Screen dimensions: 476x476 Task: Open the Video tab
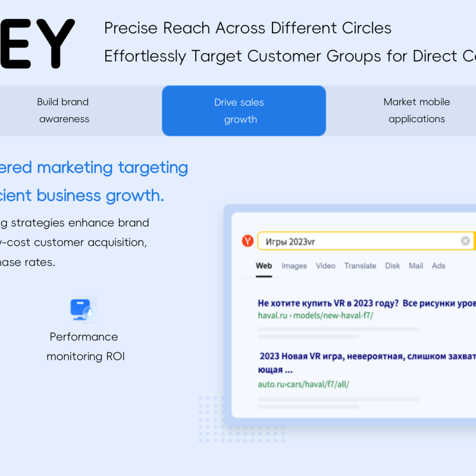tap(325, 266)
